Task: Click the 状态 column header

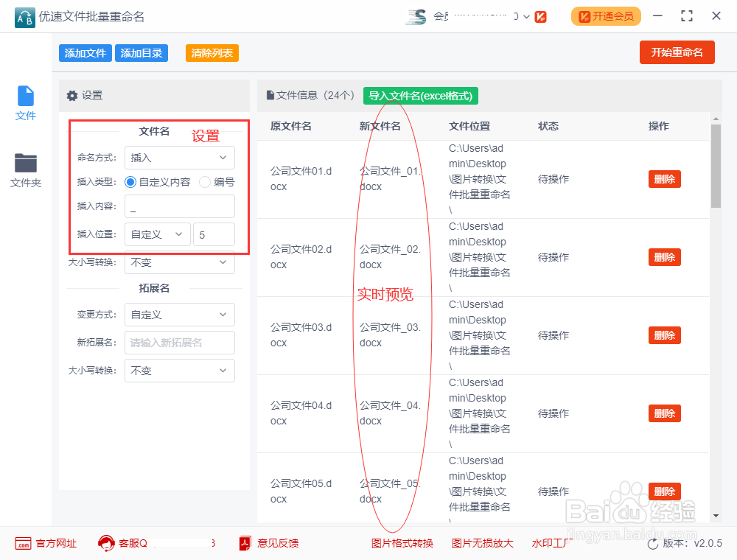Action: pyautogui.click(x=548, y=126)
